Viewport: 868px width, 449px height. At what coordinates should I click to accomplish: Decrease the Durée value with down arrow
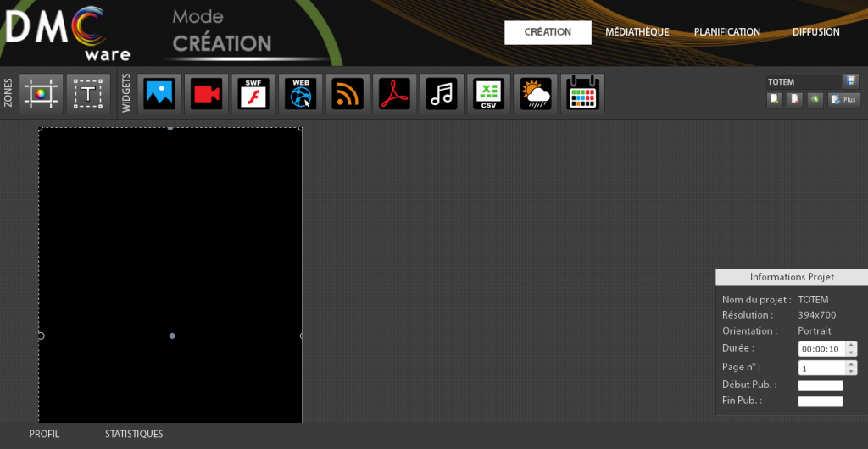(851, 352)
